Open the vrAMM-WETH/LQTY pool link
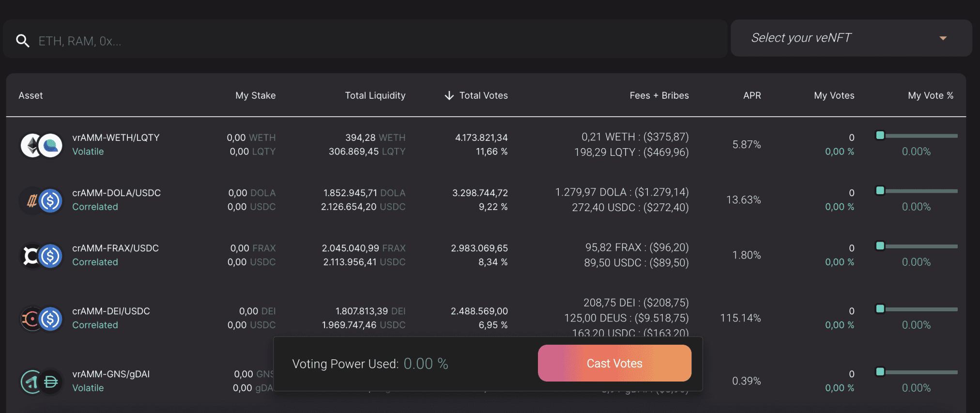The image size is (980, 413). point(116,138)
